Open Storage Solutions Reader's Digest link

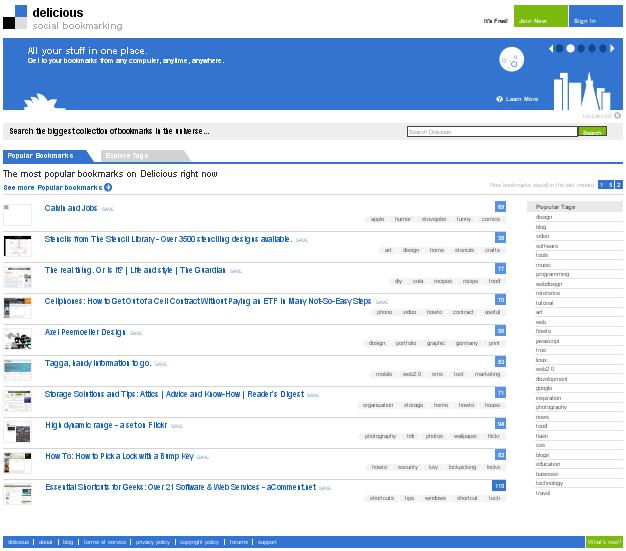coord(174,394)
